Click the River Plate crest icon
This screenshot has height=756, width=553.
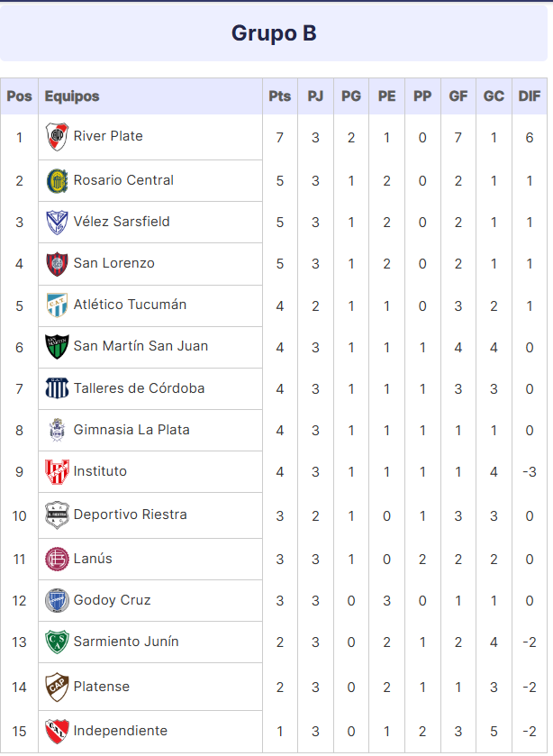point(57,137)
